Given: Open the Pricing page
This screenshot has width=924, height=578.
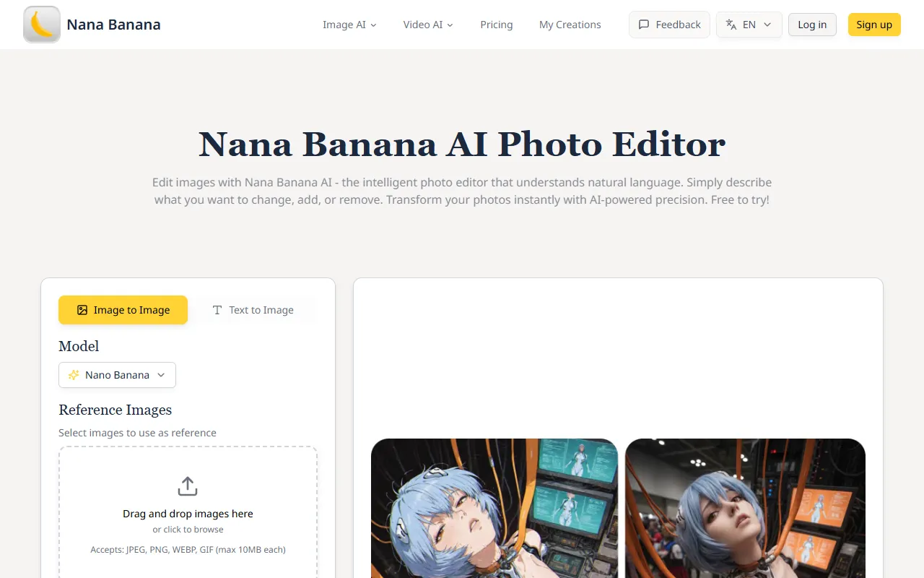Looking at the screenshot, I should pos(497,25).
